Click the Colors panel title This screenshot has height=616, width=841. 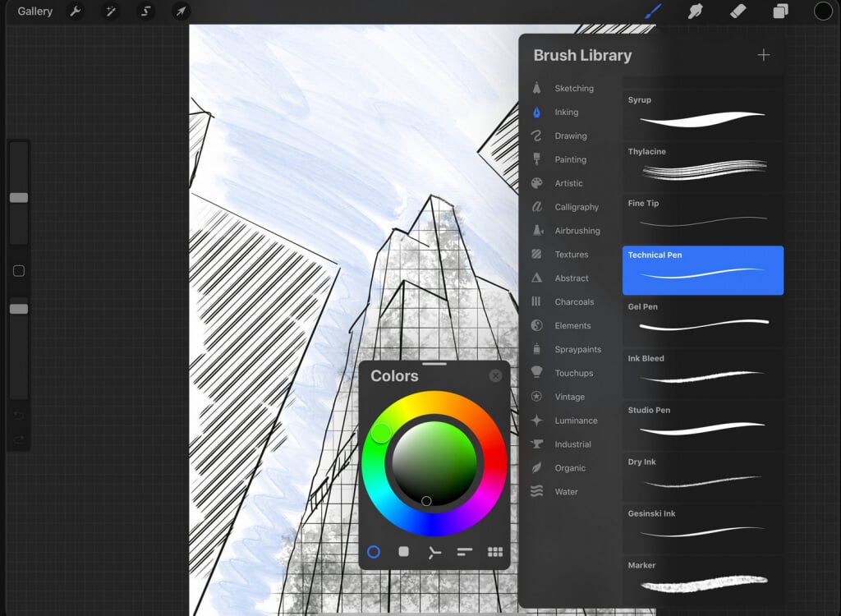pos(394,375)
